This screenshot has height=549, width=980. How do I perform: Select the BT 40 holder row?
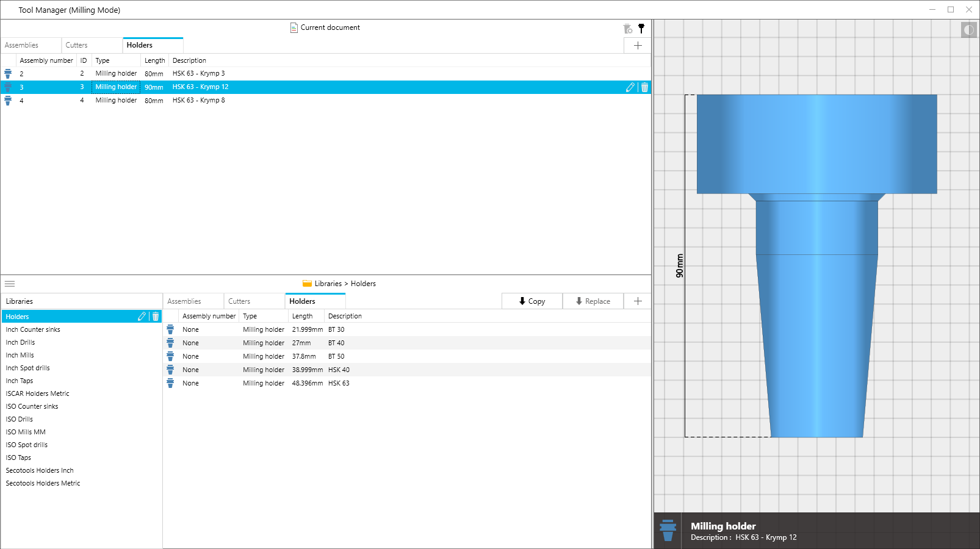coord(336,343)
